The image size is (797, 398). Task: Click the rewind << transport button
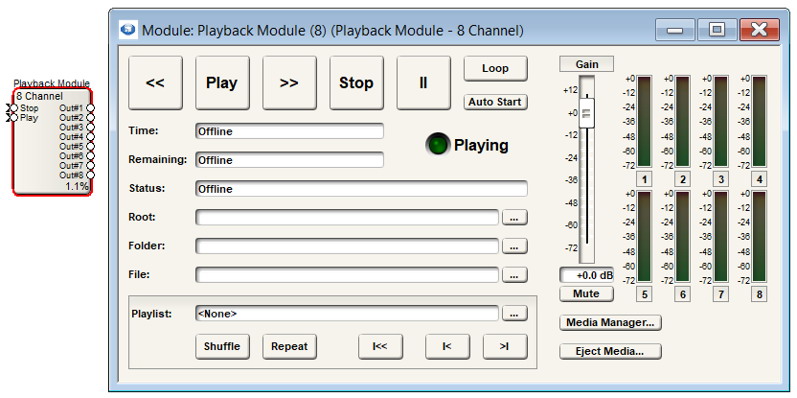pos(155,83)
